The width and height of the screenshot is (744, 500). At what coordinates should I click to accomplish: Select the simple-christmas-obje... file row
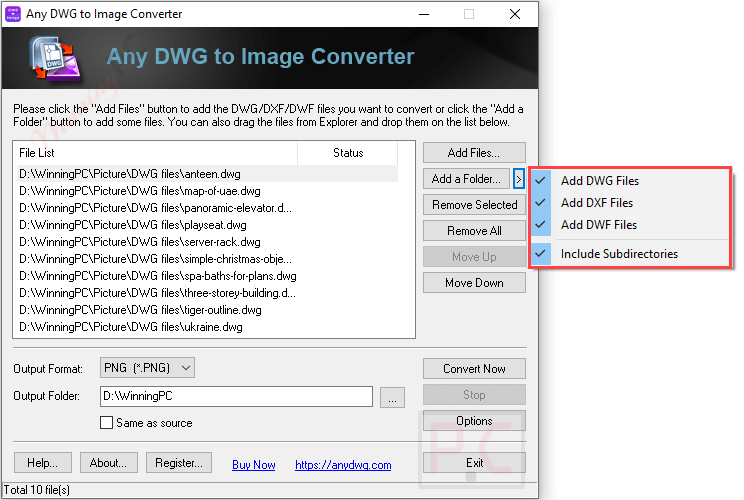pyautogui.click(x=207, y=259)
